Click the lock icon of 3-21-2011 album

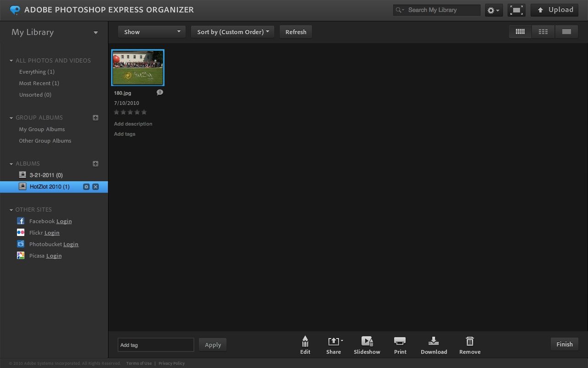pyautogui.click(x=22, y=175)
